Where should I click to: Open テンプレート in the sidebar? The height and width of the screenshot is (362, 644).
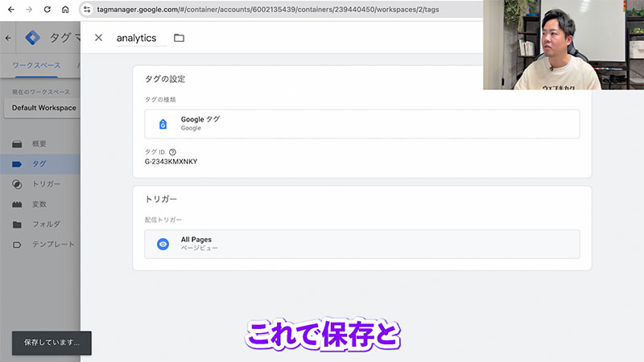tap(40, 245)
